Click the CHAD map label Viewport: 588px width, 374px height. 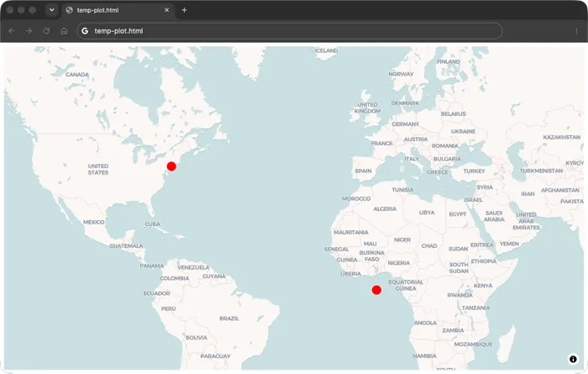pyautogui.click(x=429, y=245)
